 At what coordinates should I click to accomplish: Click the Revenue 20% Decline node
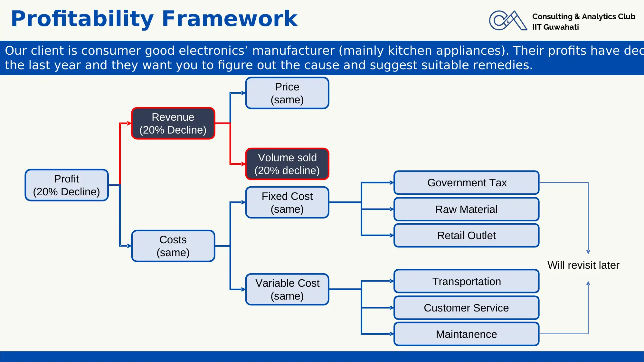(x=173, y=123)
